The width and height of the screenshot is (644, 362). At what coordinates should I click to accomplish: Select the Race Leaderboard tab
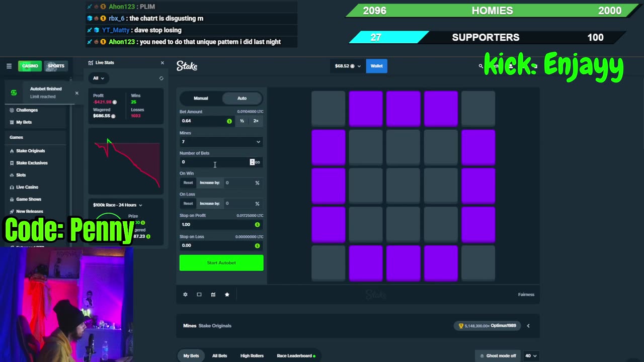[296, 356]
